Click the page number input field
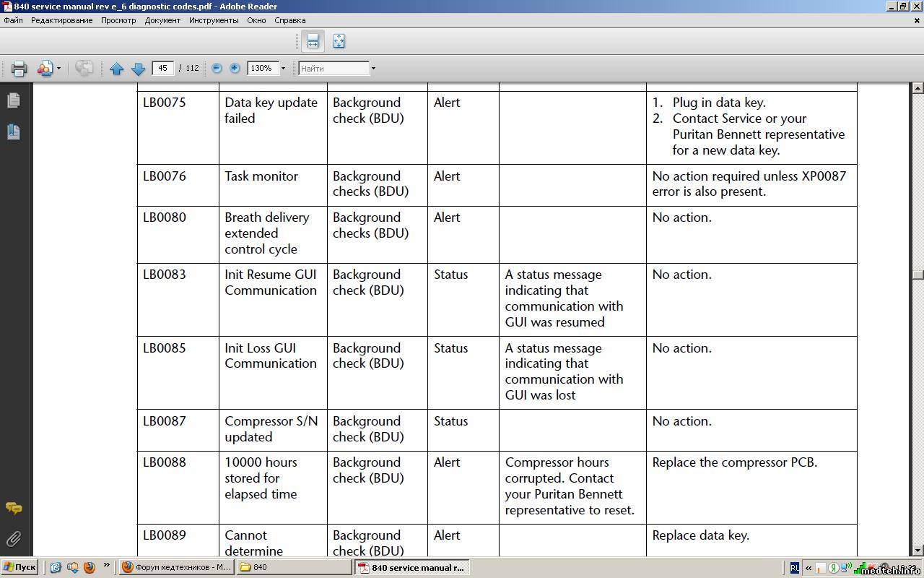924x578 pixels. (x=163, y=68)
